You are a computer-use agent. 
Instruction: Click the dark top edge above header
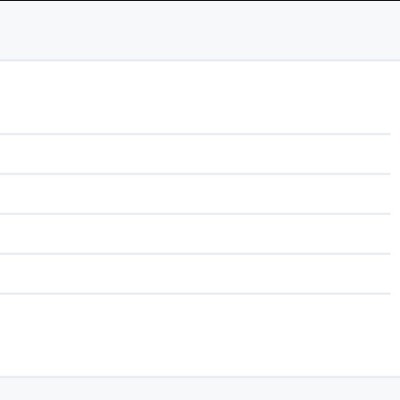(200, 0)
